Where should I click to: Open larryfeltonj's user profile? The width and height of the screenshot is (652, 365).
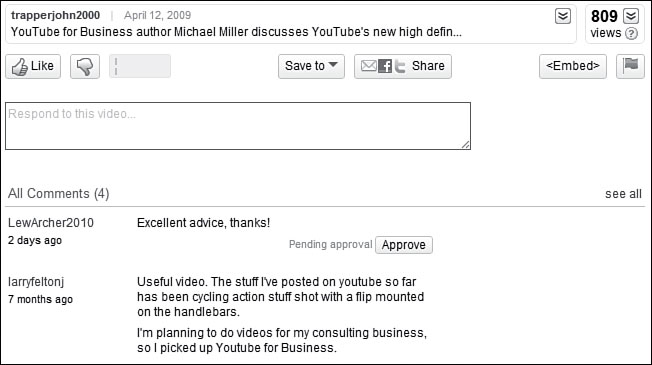[x=36, y=282]
